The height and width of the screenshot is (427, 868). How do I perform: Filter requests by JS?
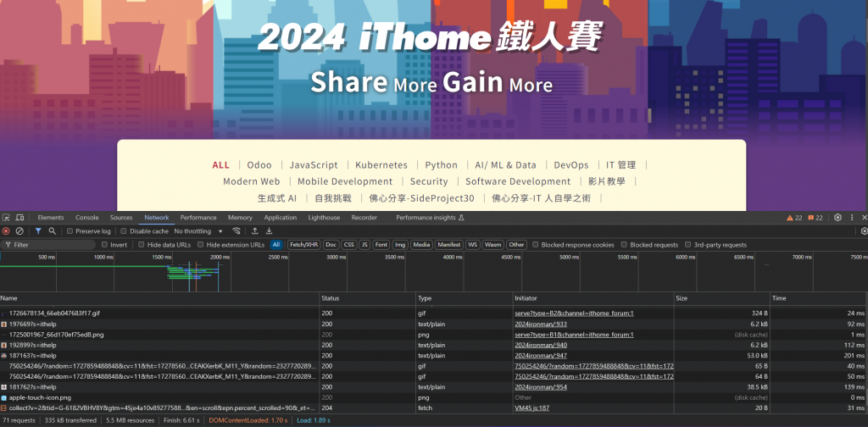pos(364,245)
